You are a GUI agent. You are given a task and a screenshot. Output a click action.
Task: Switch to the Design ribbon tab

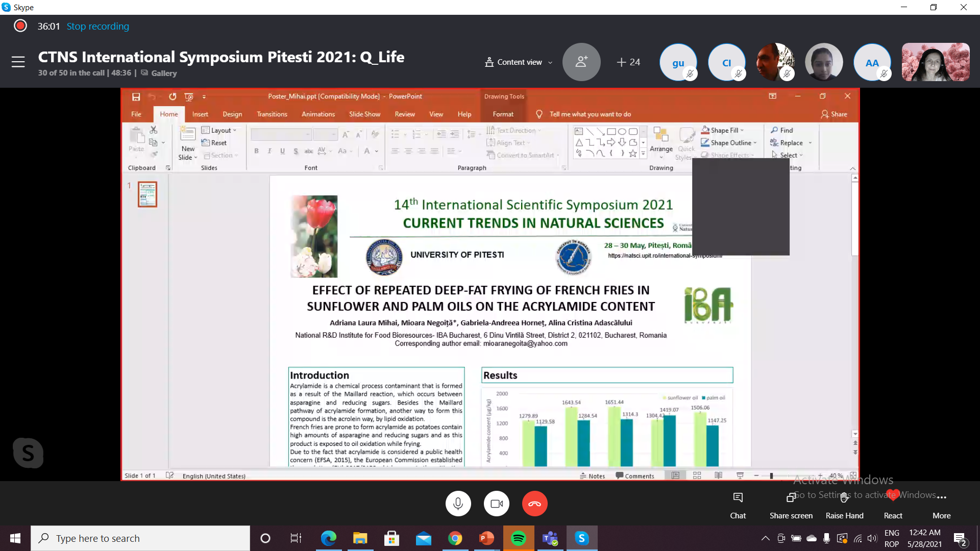(x=232, y=114)
